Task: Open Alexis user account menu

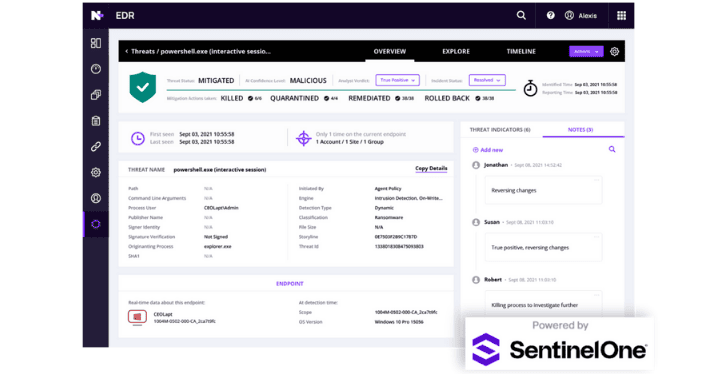Action: [581, 16]
